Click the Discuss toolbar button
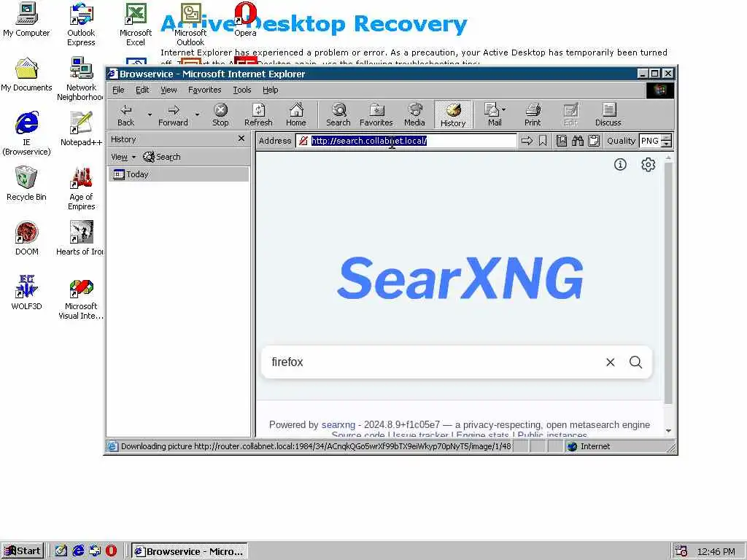 pyautogui.click(x=608, y=115)
